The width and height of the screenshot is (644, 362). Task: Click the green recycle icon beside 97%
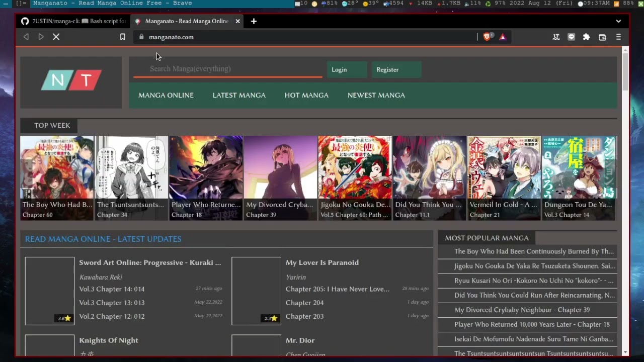coord(488,3)
